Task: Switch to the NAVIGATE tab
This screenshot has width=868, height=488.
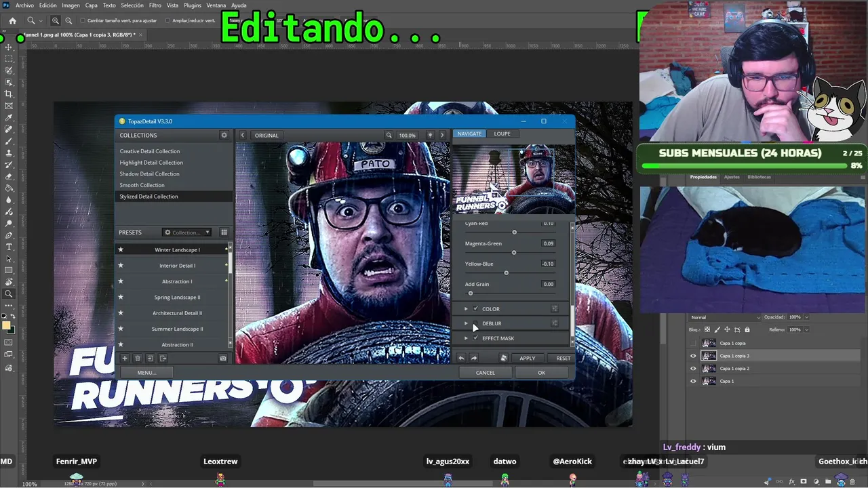Action: click(x=469, y=134)
